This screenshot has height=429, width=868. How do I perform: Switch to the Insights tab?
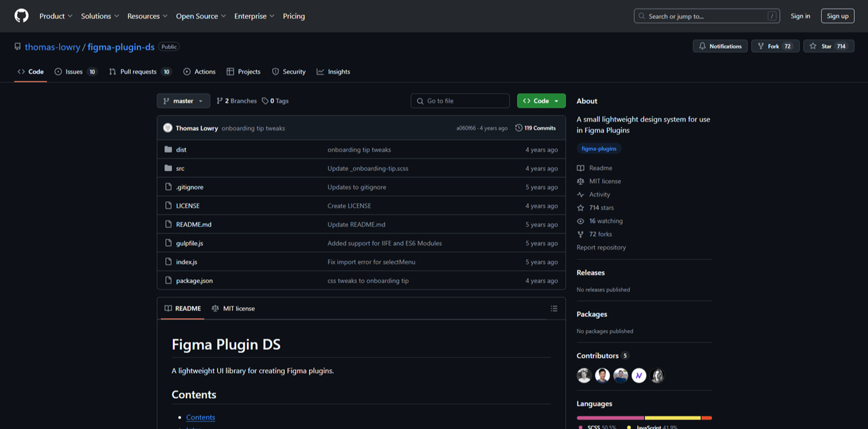(333, 72)
